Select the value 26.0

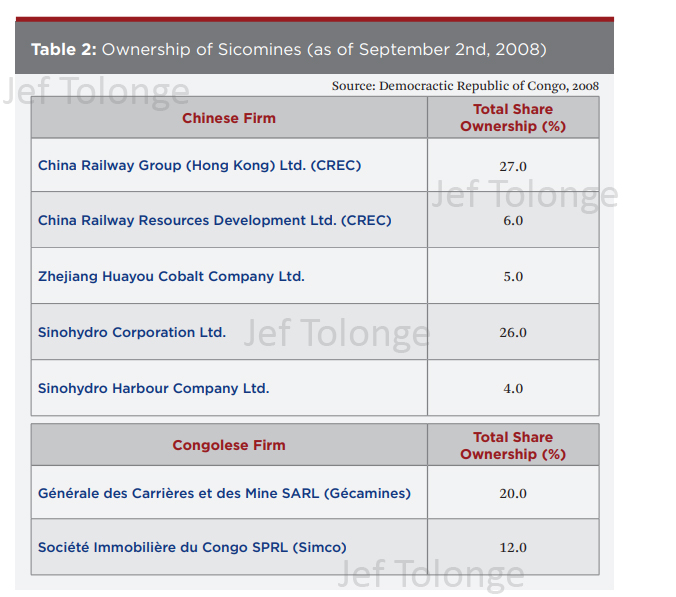pyautogui.click(x=513, y=332)
